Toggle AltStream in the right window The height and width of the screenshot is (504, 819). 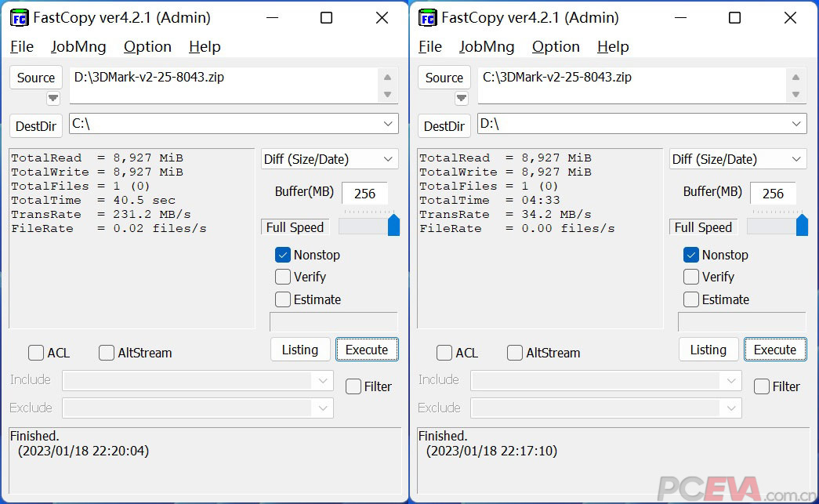pos(514,353)
